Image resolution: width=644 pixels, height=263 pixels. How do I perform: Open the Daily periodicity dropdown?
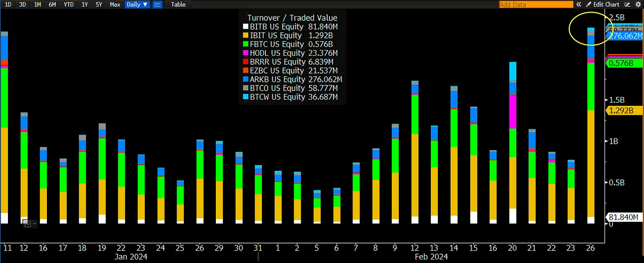coord(137,4)
